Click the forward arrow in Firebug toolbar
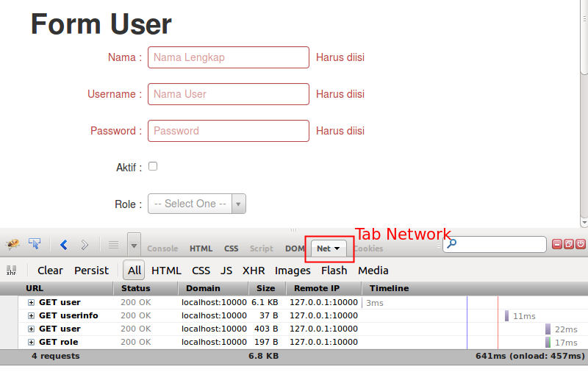Viewport: 588px width, 372px height. tap(85, 245)
